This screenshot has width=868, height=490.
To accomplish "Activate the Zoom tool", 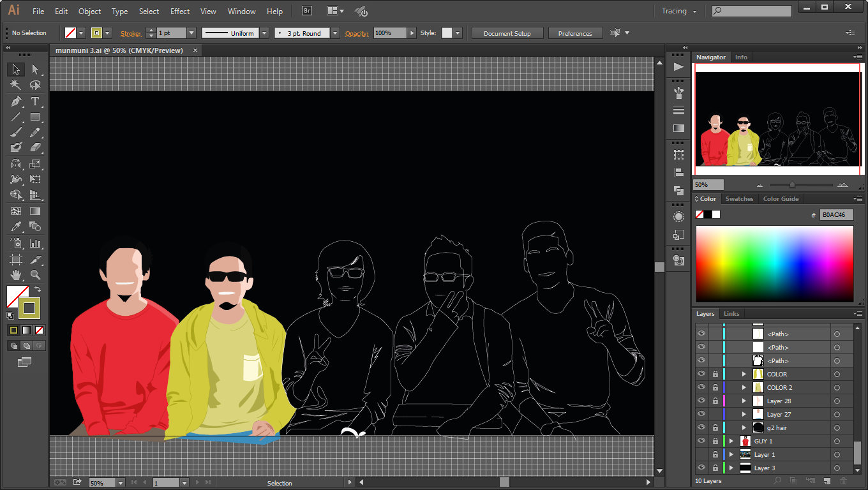I will pos(35,275).
